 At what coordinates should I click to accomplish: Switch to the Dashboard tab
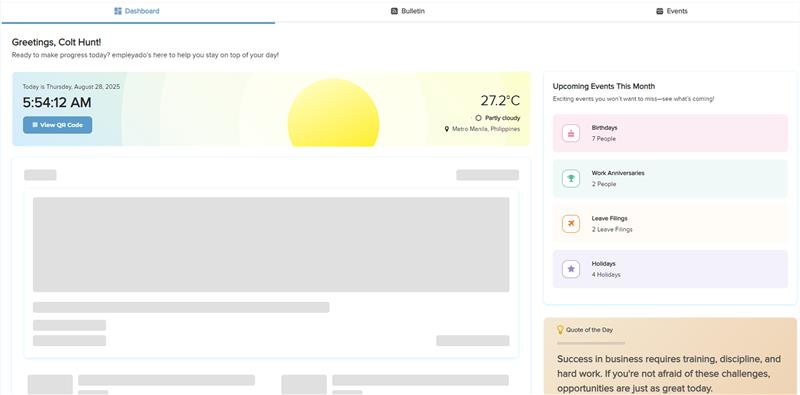point(138,11)
